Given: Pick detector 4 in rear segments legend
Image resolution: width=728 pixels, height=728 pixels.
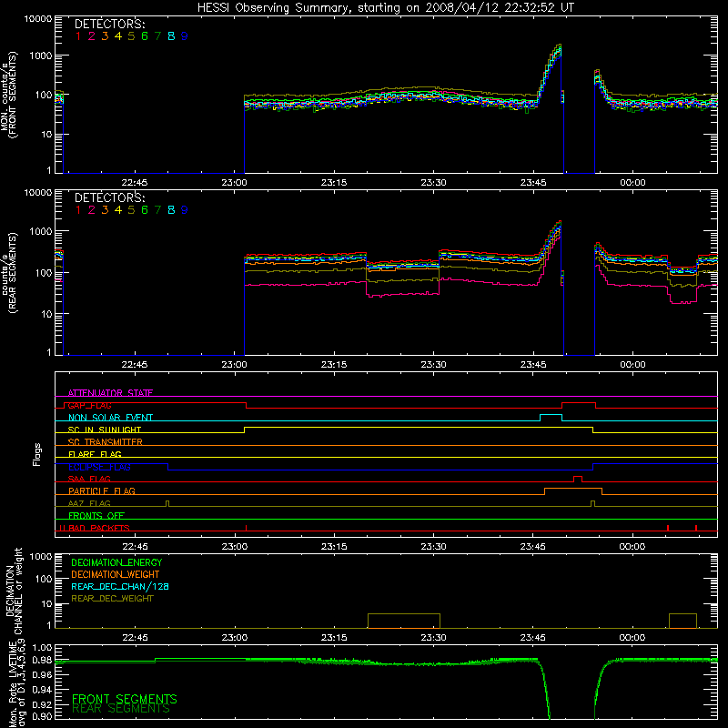Looking at the screenshot, I should (118, 210).
